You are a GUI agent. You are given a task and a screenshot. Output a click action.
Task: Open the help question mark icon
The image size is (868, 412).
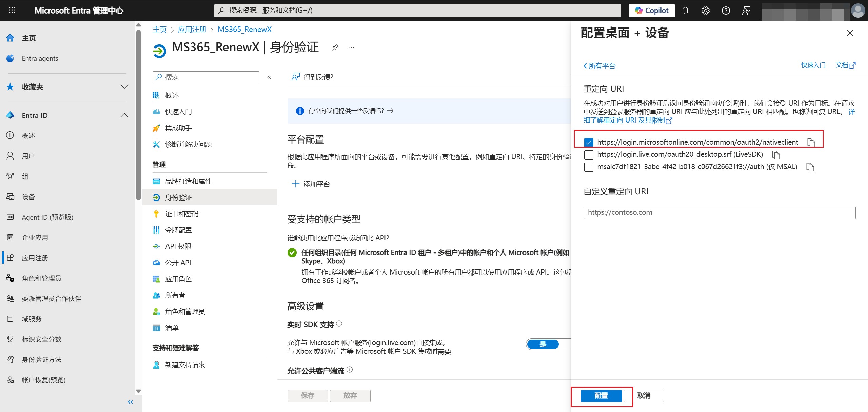(726, 11)
